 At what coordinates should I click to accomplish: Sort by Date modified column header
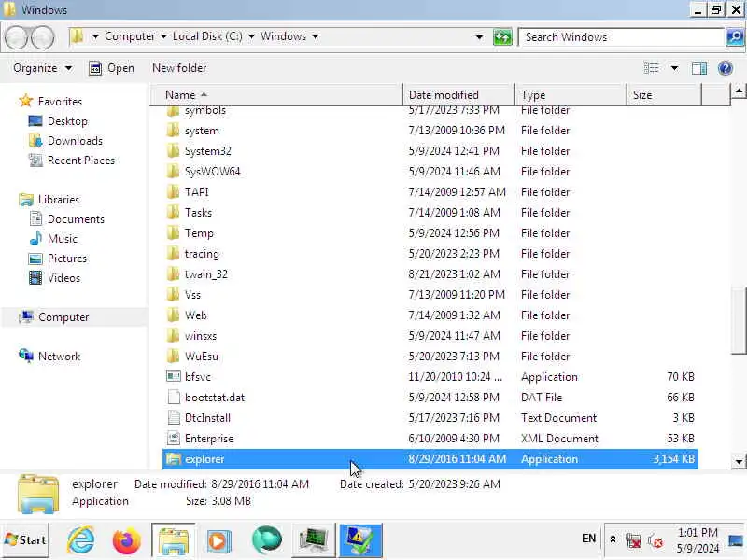[x=458, y=95]
